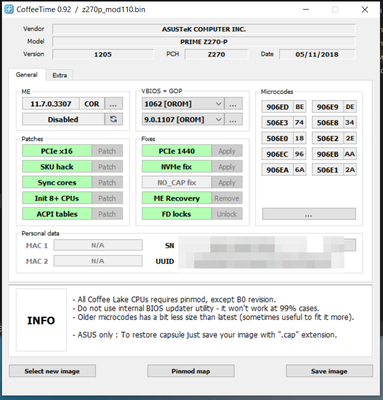Expand the VBIOS 1062 [OROM] dropdown
The image size is (383, 400).
(x=183, y=104)
